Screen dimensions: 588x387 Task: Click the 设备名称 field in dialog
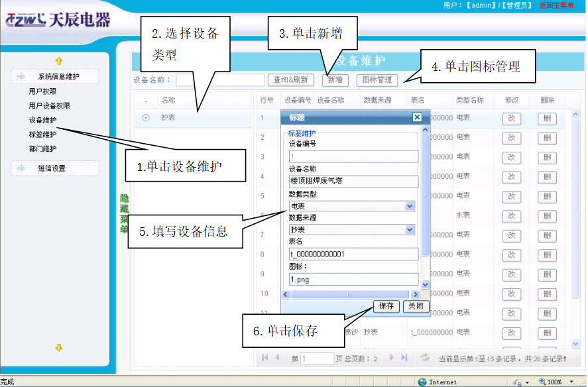353,181
